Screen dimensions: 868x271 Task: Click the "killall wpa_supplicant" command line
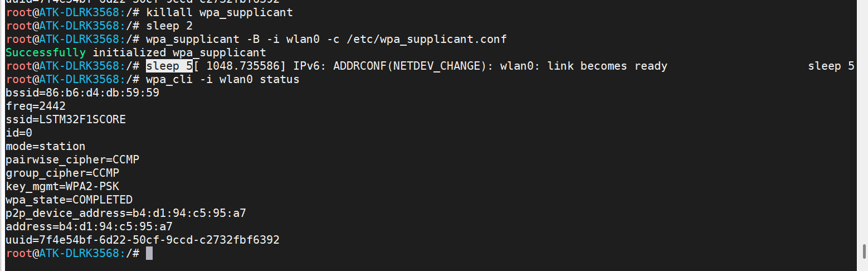point(220,12)
